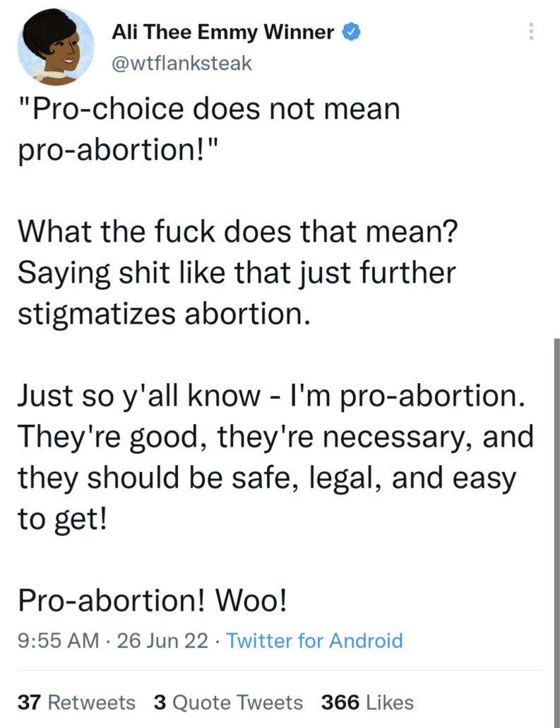This screenshot has height=728, width=560.
Task: Open the 3 Quote Tweets list
Action: click(x=228, y=703)
